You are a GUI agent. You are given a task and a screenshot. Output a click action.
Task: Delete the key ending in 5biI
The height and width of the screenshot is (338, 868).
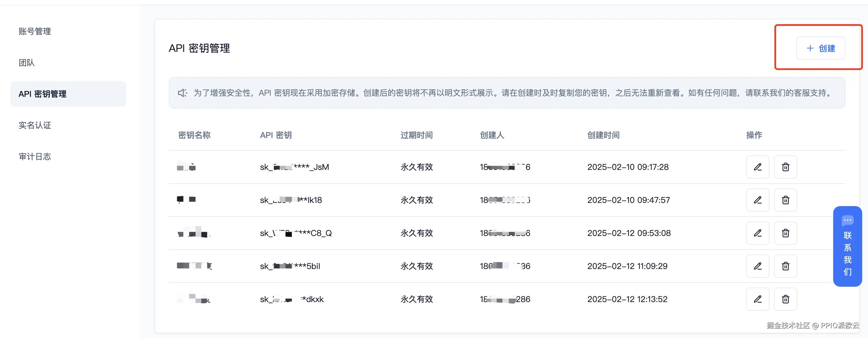785,266
